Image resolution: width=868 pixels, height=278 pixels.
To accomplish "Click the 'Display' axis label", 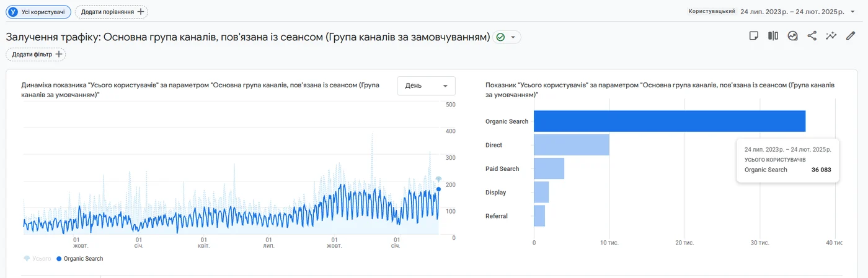I will (495, 193).
